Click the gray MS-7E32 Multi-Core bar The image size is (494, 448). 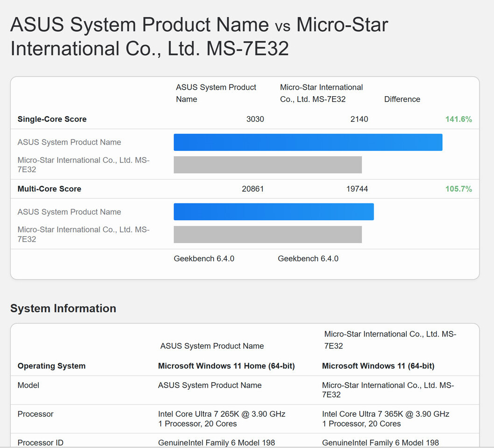(267, 234)
